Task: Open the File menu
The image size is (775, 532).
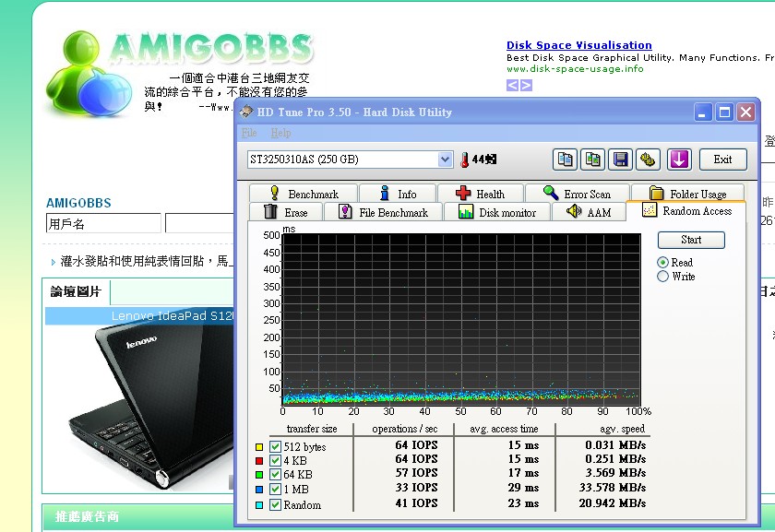Action: 249,134
